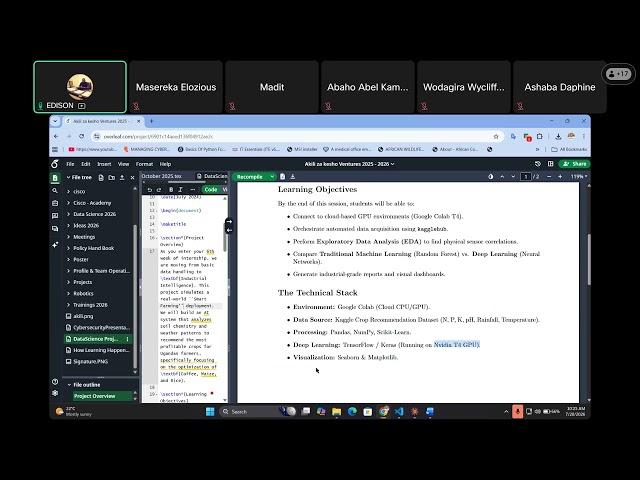Open the +17 participants button
The height and width of the screenshot is (480, 640).
click(618, 74)
